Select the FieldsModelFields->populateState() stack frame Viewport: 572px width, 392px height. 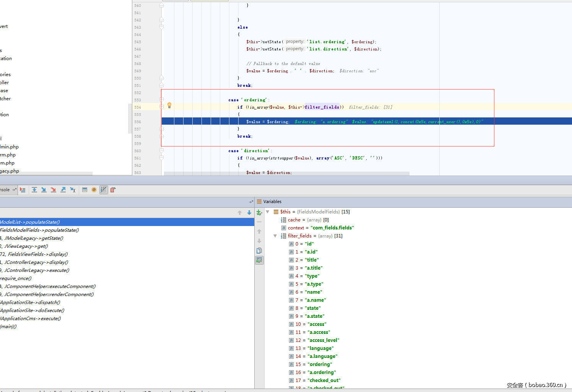[39, 230]
